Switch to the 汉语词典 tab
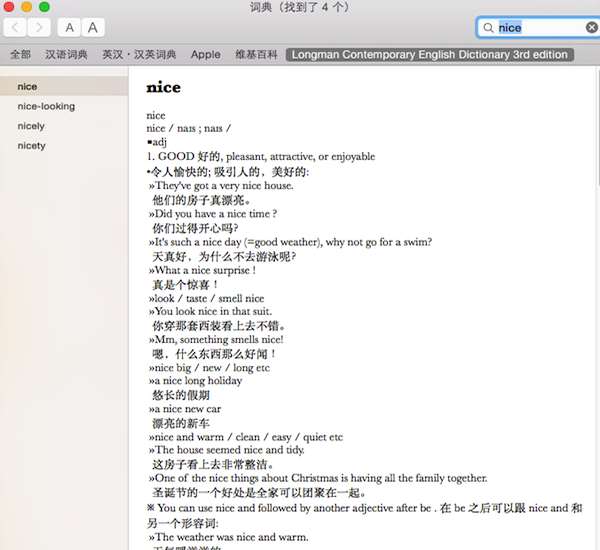Viewport: 600px width, 550px height. click(x=66, y=54)
